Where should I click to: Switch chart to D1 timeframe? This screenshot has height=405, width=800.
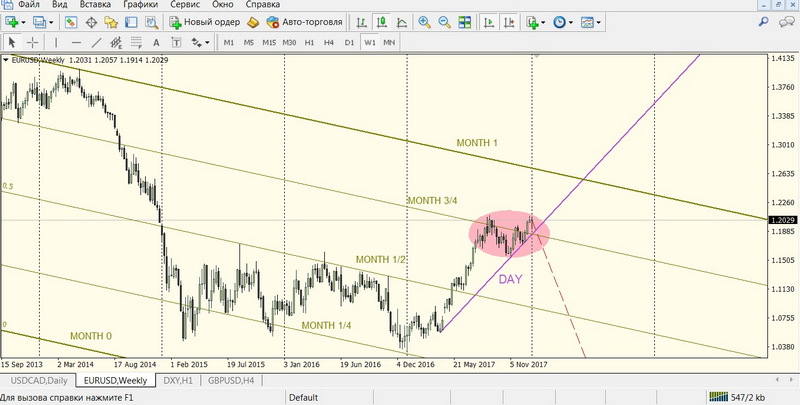tap(348, 43)
